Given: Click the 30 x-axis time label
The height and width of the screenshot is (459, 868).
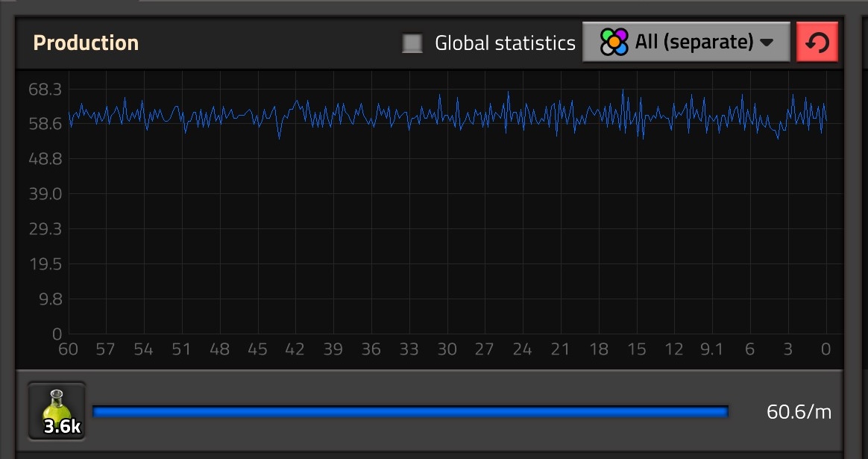Looking at the screenshot, I should pyautogui.click(x=447, y=349).
